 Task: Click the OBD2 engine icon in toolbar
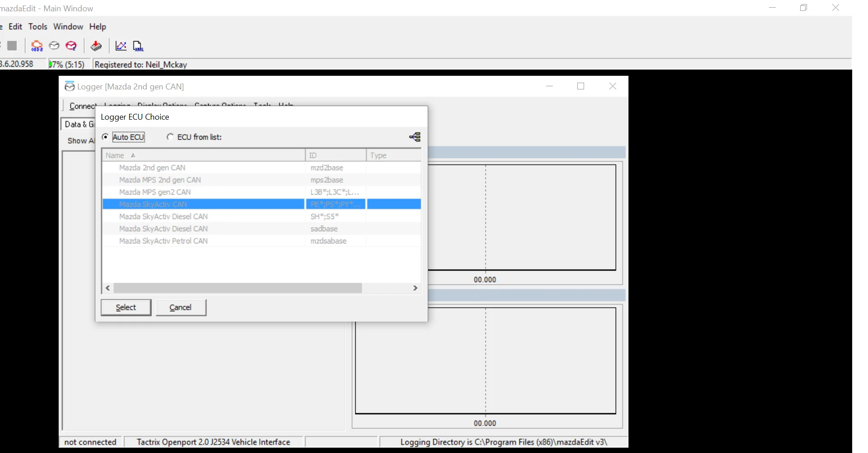(x=37, y=46)
